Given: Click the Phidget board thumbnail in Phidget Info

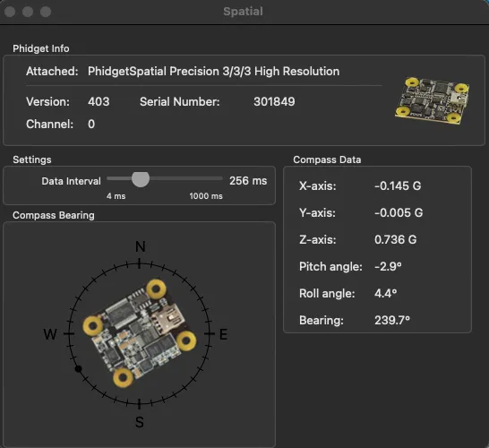Looking at the screenshot, I should point(432,100).
